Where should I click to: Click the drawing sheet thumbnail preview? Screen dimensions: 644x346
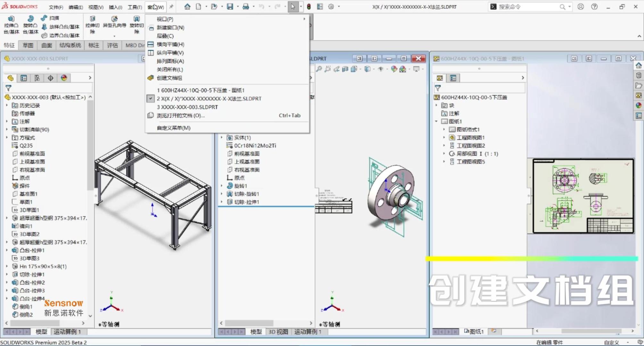point(583,196)
